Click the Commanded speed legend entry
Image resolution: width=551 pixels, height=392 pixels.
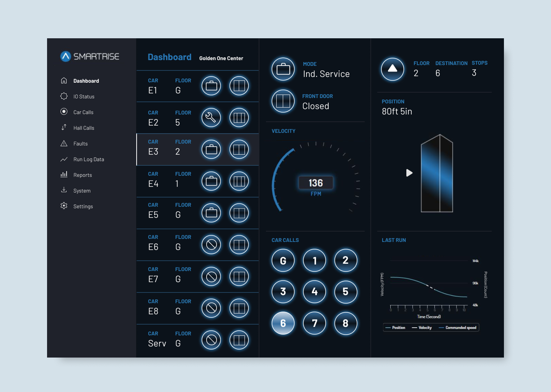[x=458, y=328]
